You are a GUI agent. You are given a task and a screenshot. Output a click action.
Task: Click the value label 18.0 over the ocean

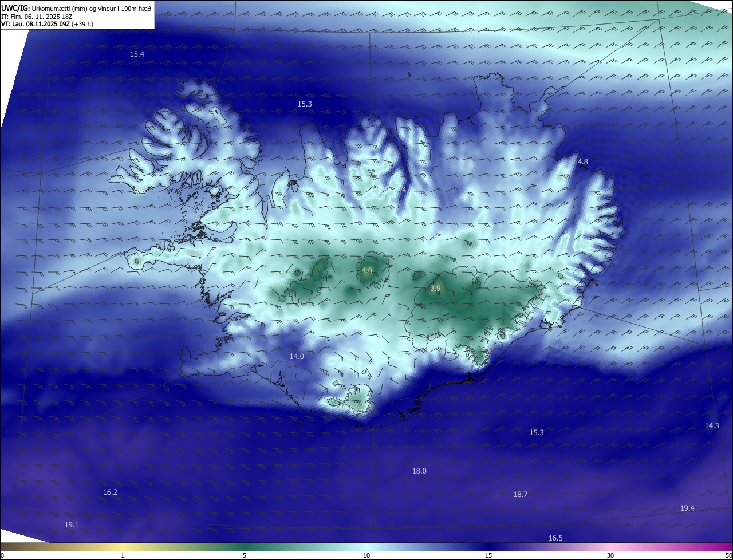[x=419, y=471]
